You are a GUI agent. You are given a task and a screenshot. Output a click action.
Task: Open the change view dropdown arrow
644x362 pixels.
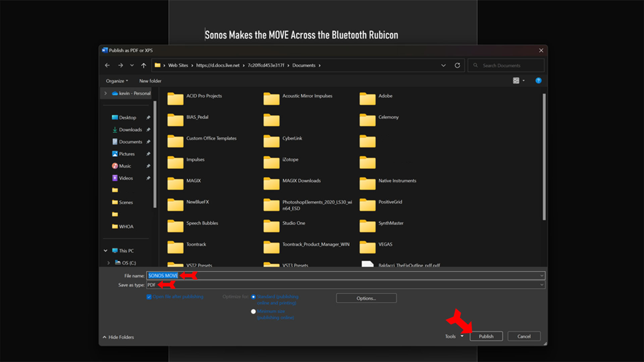tap(524, 80)
